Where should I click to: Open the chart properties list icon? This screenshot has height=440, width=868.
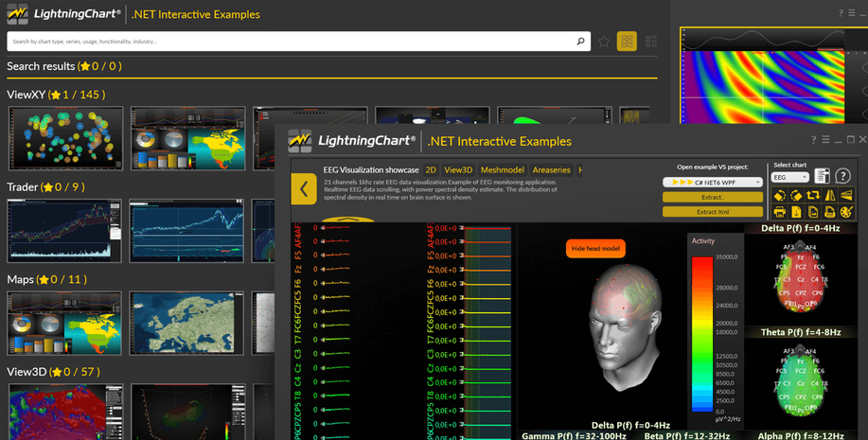(822, 177)
